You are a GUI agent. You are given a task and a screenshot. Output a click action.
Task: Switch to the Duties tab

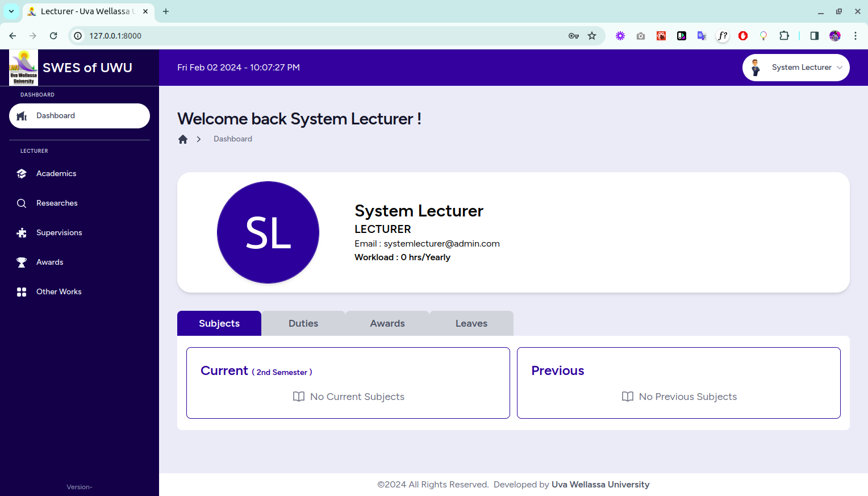[303, 323]
